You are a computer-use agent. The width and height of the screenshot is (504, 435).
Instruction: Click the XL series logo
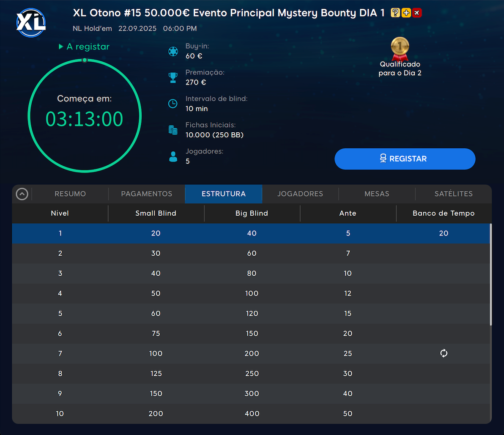(x=30, y=22)
